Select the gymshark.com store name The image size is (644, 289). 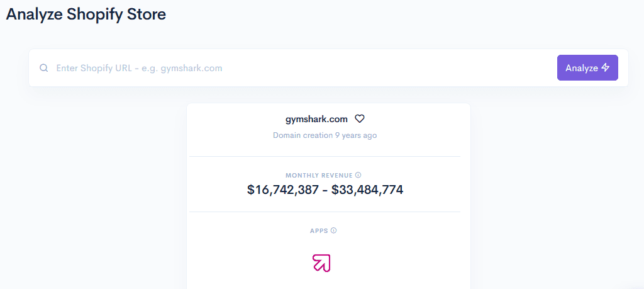coord(316,119)
